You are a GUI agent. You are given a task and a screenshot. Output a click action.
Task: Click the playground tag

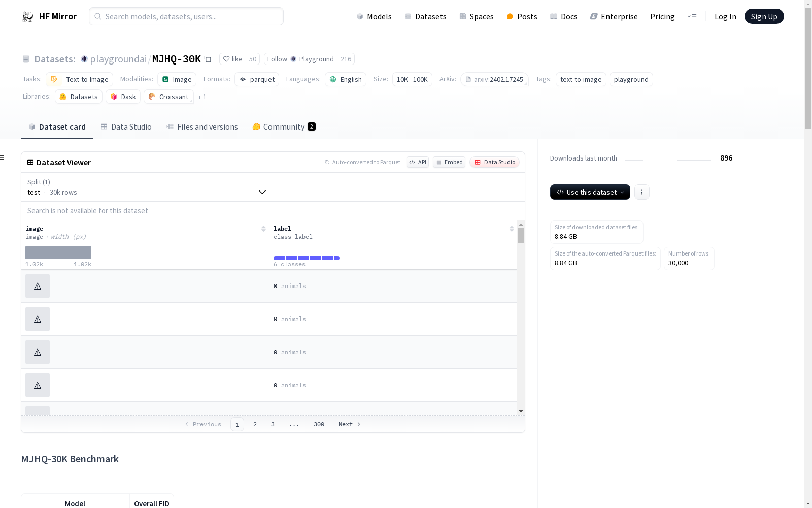(631, 79)
